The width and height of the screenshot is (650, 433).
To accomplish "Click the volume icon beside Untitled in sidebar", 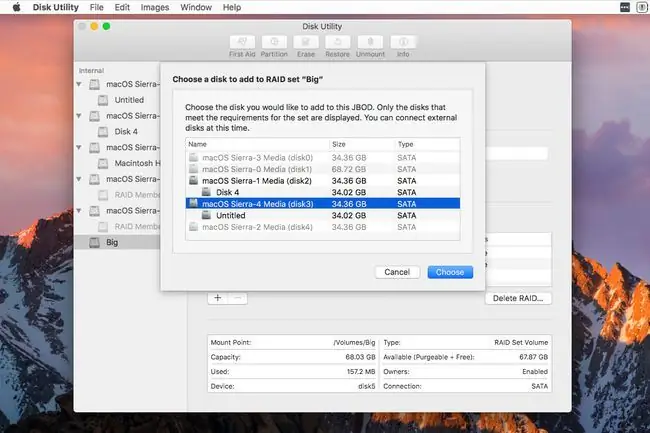I will click(103, 100).
